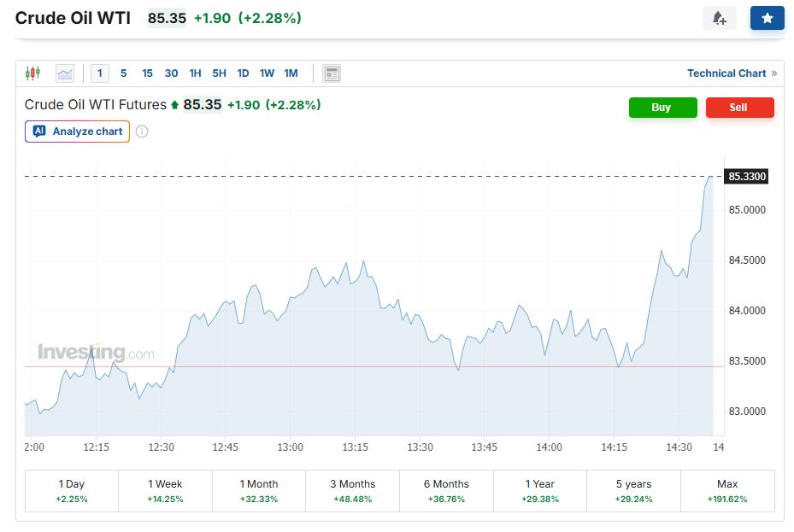Choose the 3 Months performance range
The width and height of the screenshot is (794, 532).
pyautogui.click(x=352, y=490)
